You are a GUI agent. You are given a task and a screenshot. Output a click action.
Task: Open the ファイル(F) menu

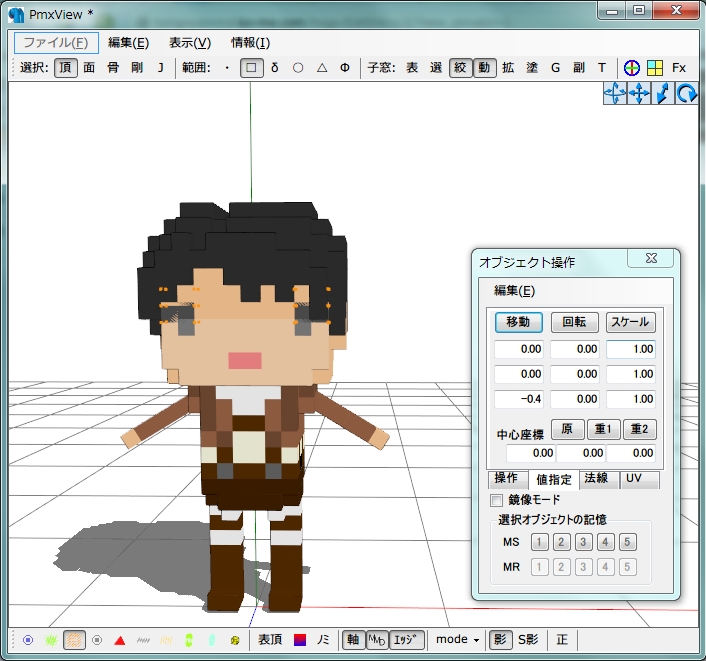point(56,43)
